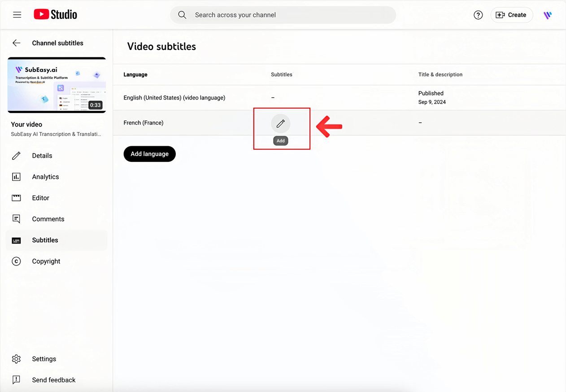Click the Title & description column header
Image resolution: width=566 pixels, height=392 pixels.
tap(440, 74)
